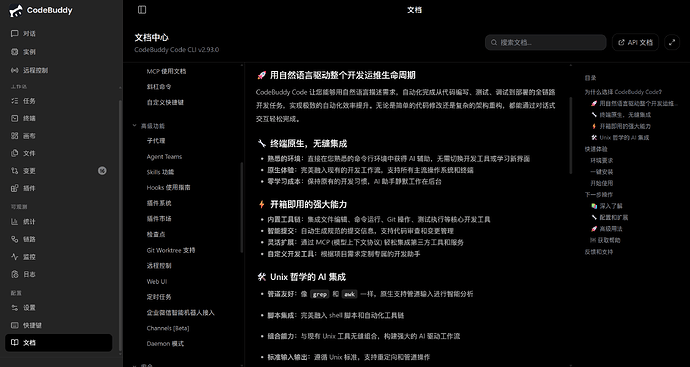Screen dimensions: 690x367
Task: Toggle the sidebar panel icon in header
Action: pos(142,10)
